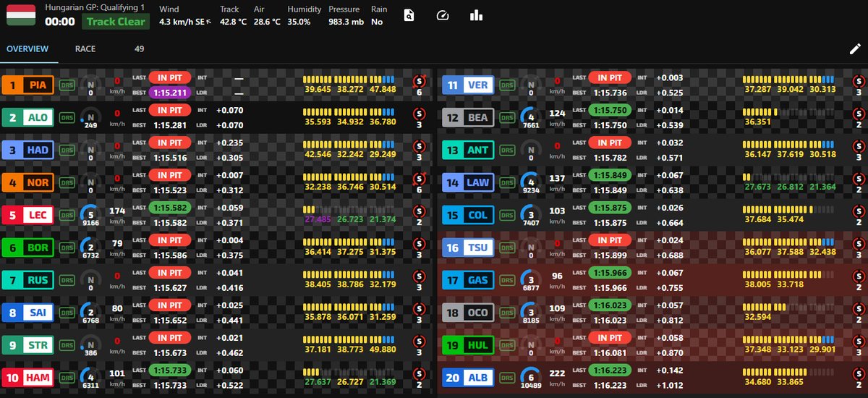This screenshot has width=868, height=398.
Task: Select driver HAM position 10
Action: pos(27,378)
